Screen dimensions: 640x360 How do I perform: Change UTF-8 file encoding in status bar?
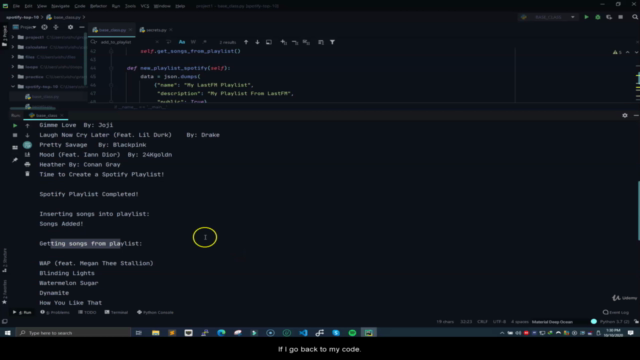point(499,322)
